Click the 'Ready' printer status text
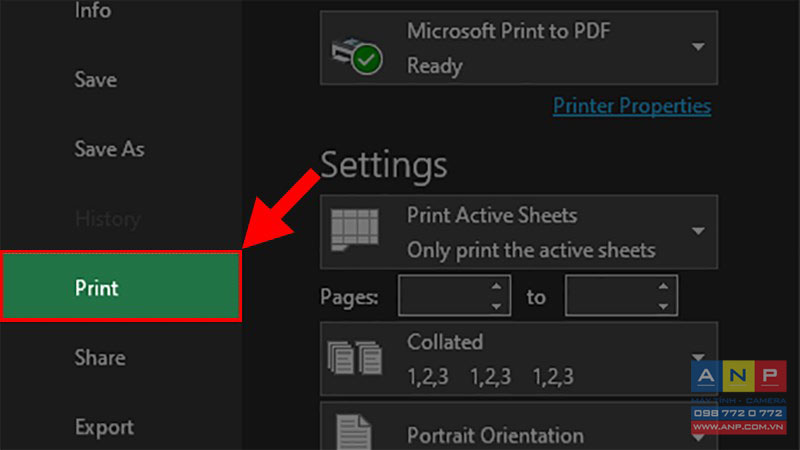800x450 pixels. [x=435, y=66]
